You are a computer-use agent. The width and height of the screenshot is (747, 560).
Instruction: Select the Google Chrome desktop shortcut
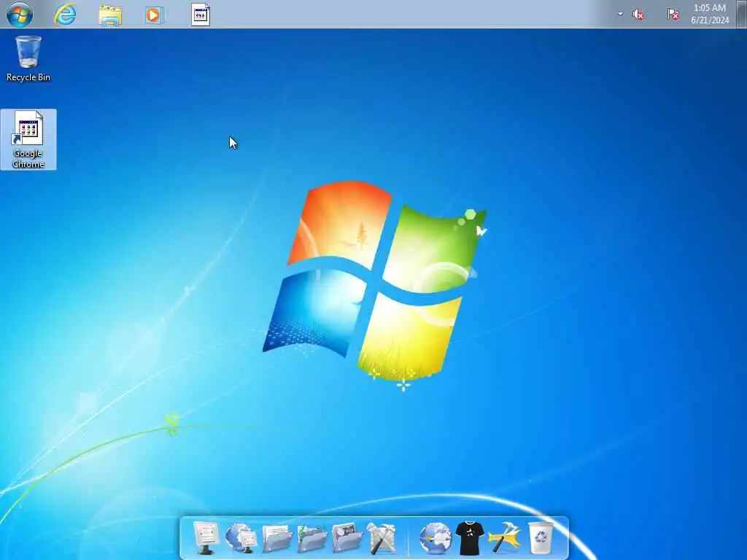28,139
